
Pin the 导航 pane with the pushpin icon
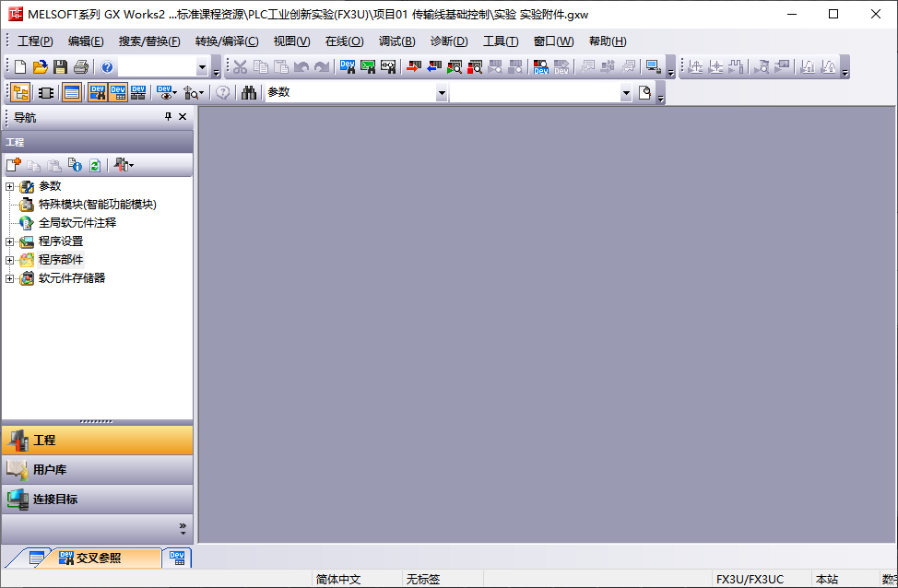tap(168, 117)
